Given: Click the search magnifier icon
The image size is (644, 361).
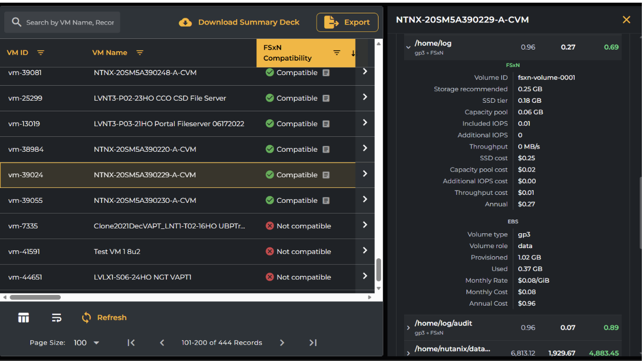Looking at the screenshot, I should pos(17,22).
